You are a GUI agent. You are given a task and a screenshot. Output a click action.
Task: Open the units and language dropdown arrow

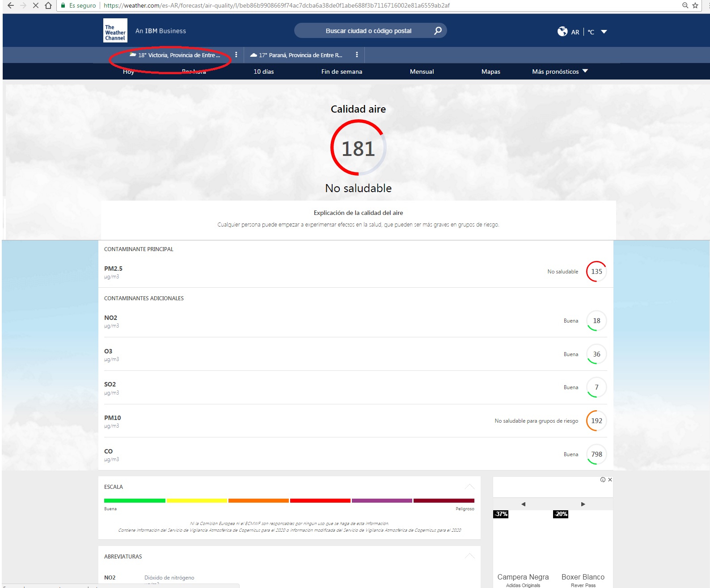pyautogui.click(x=604, y=32)
